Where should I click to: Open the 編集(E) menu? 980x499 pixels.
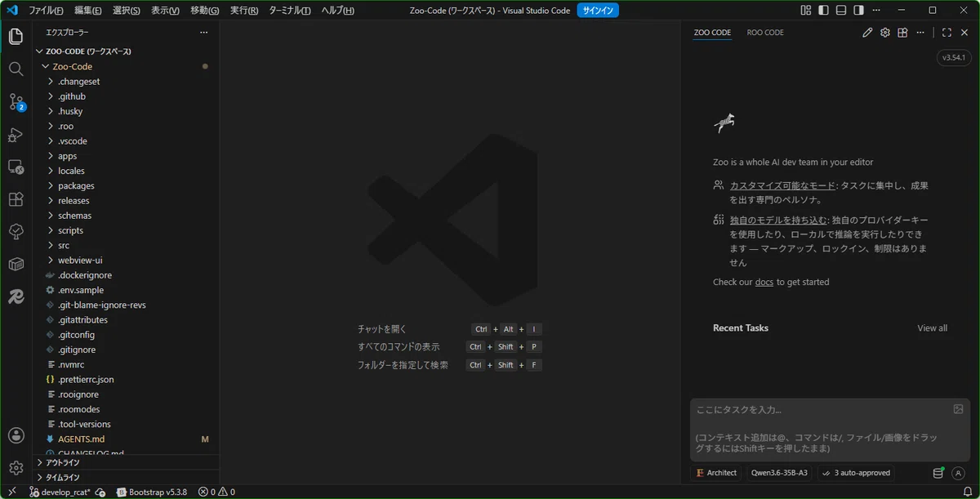click(x=88, y=11)
